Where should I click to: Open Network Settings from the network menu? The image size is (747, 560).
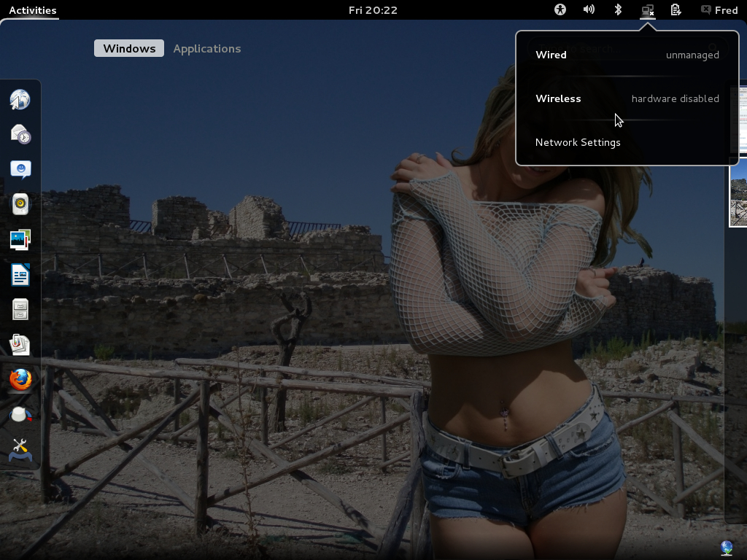578,142
